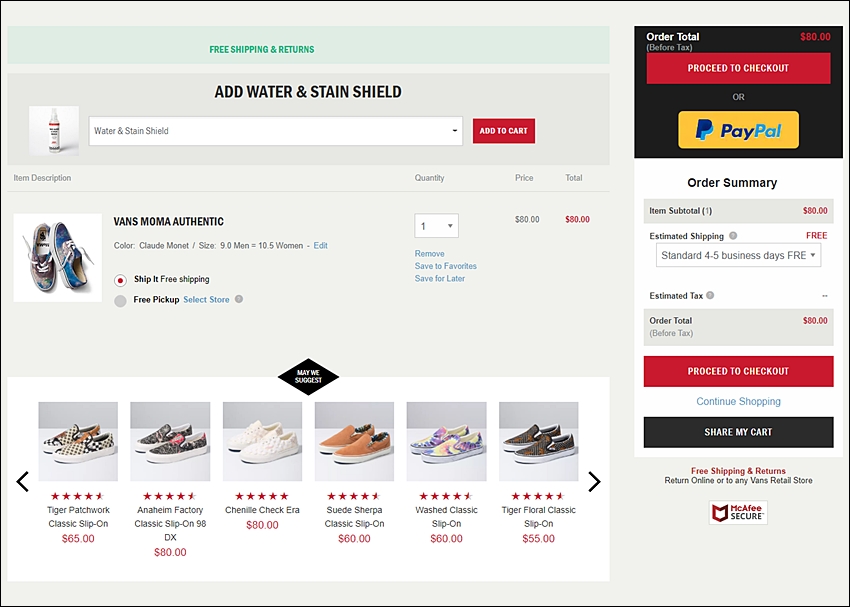The image size is (850, 607).
Task: Open the Tiger Floral Classic Slip-On image
Action: (x=539, y=441)
